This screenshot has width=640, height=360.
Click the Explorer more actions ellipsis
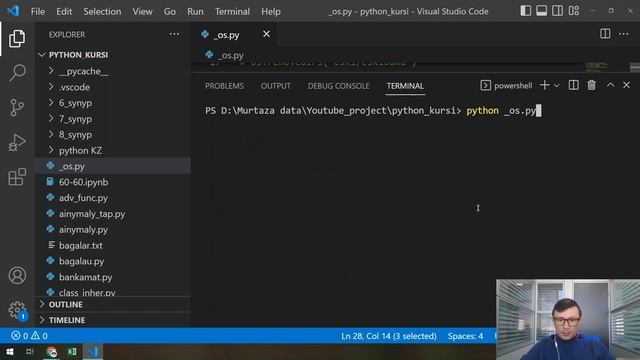coord(174,34)
